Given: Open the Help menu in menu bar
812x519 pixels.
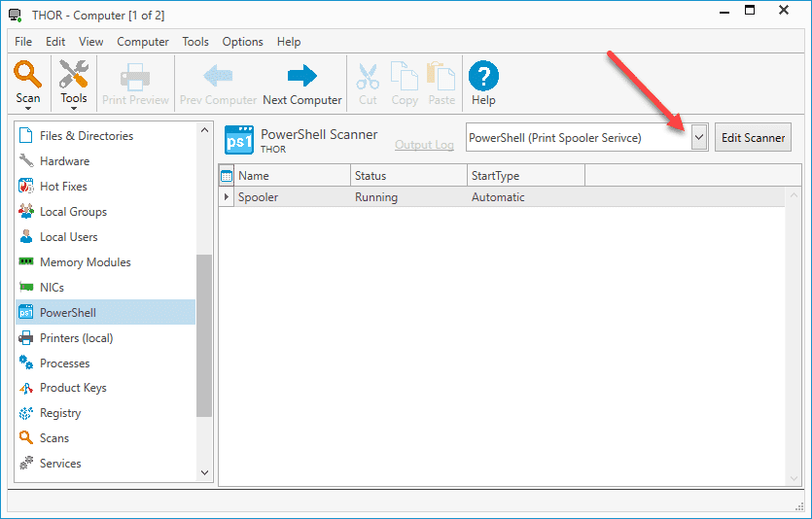Looking at the screenshot, I should tap(289, 42).
